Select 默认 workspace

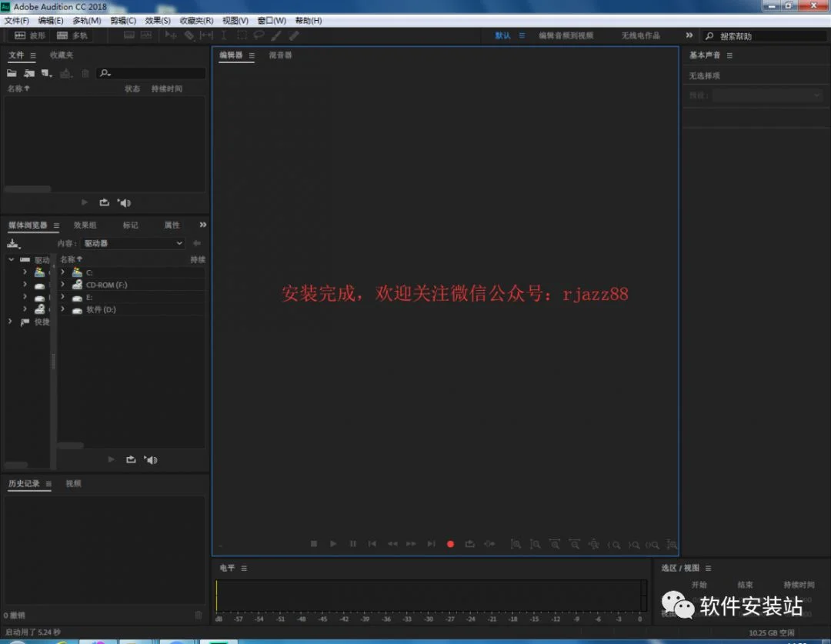[502, 35]
